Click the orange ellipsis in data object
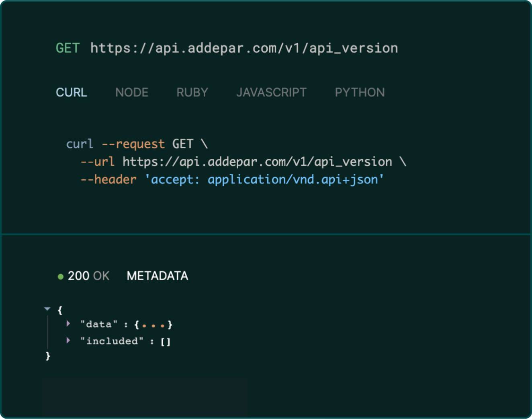This screenshot has width=532, height=419. click(x=153, y=325)
